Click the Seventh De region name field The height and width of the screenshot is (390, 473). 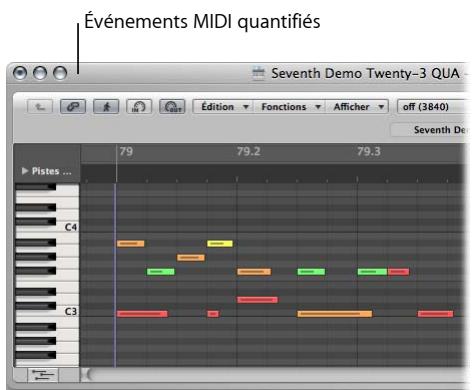429,130
